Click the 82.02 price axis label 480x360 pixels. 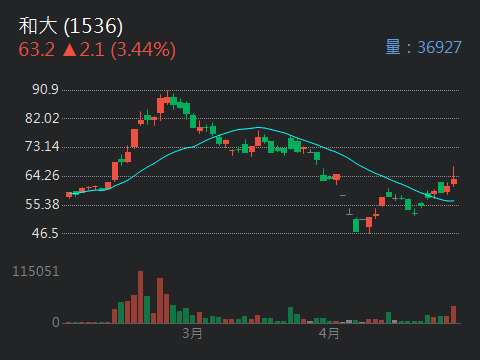(42, 118)
